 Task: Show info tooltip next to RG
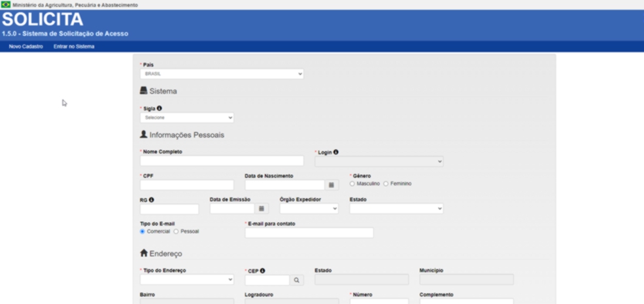coord(152,199)
